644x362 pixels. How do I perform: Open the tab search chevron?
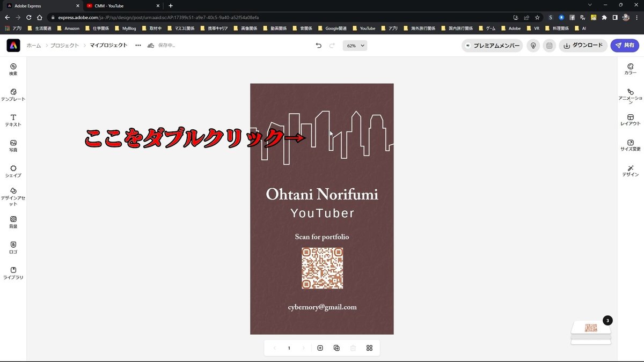[x=590, y=5]
